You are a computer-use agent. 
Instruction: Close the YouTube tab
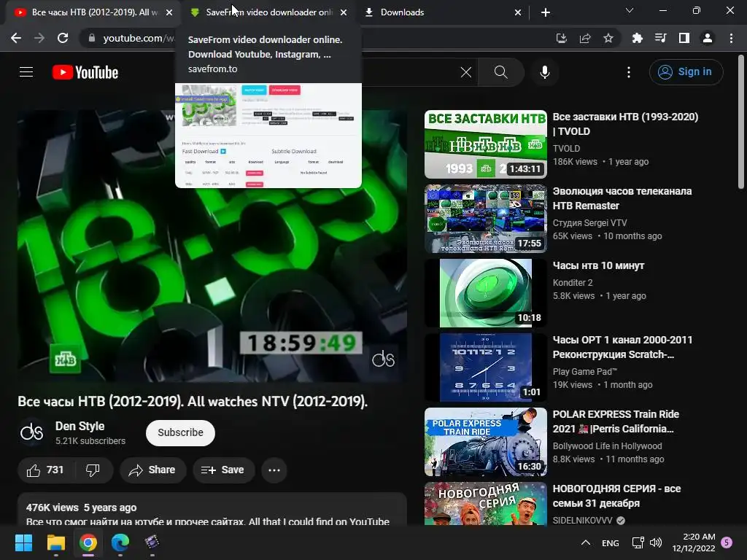click(x=169, y=12)
